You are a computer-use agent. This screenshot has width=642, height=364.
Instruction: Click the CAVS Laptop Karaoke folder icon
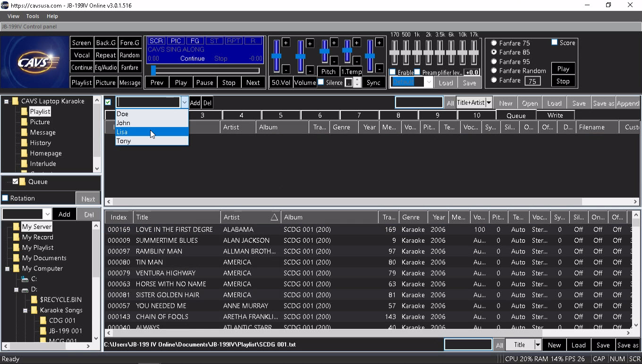[15, 101]
